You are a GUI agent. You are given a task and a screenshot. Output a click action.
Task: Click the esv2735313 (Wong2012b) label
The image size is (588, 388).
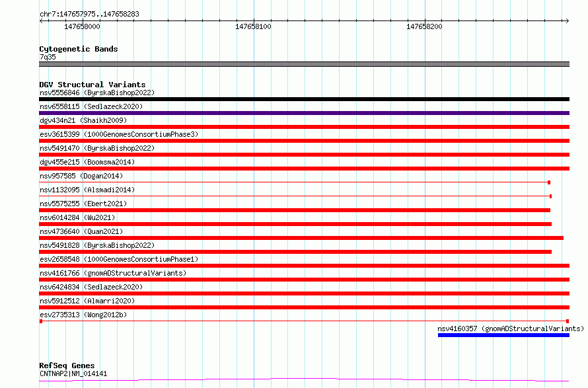[83, 315]
